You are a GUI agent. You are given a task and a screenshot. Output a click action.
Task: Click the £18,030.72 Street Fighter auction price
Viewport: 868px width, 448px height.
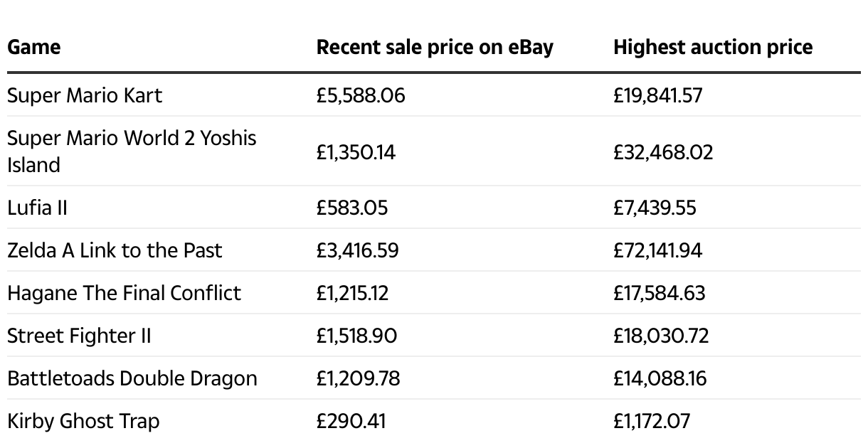(661, 336)
